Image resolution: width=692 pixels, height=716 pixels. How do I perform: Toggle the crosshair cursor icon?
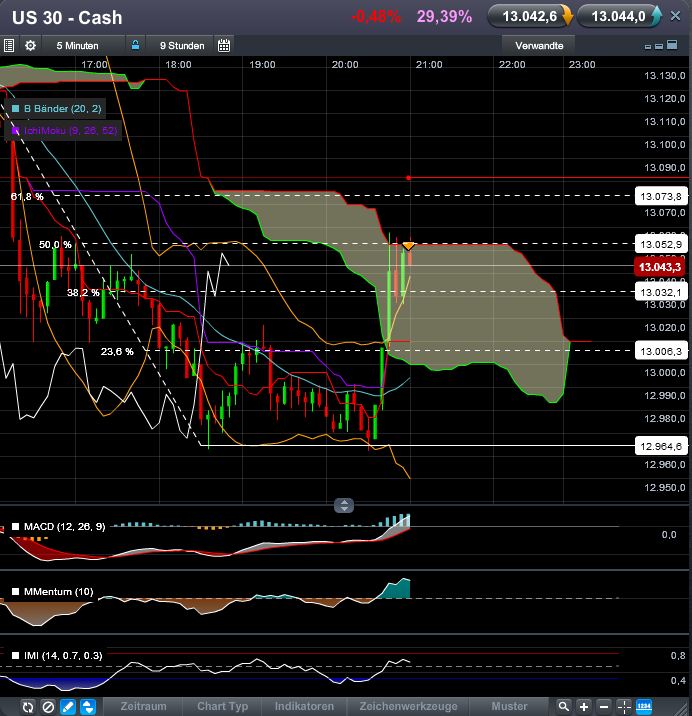[624, 706]
